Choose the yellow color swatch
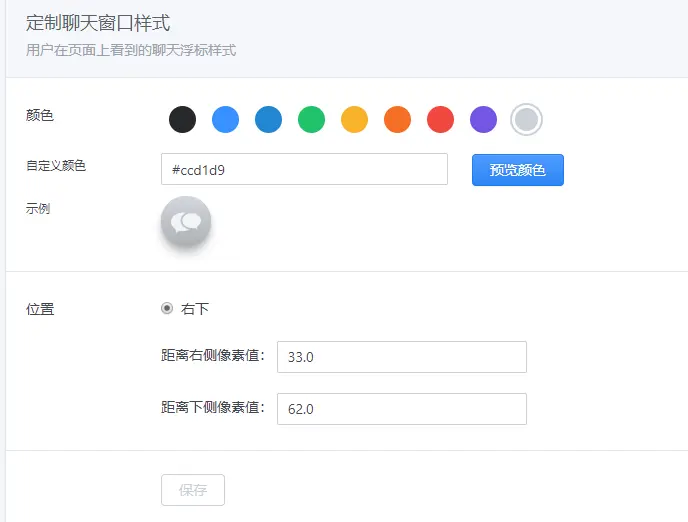 click(354, 119)
